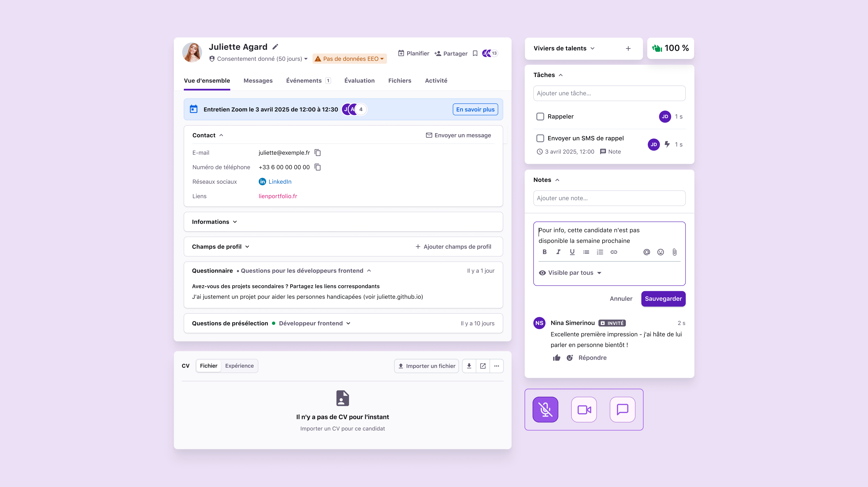Image resolution: width=868 pixels, height=487 pixels.
Task: Check the Rappeler task checkbox
Action: (540, 116)
